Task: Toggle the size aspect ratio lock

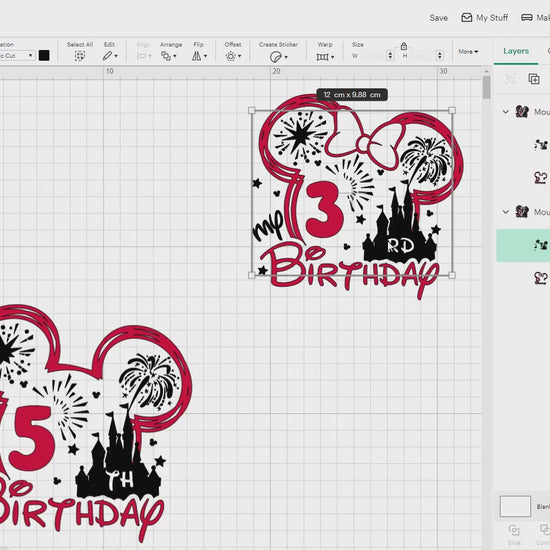Action: 404,46
